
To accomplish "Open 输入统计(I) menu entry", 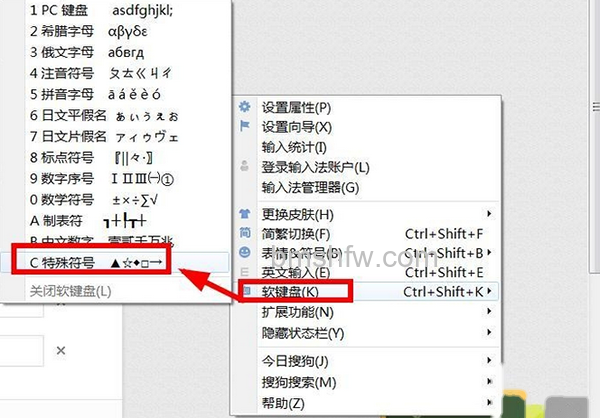I will (294, 147).
